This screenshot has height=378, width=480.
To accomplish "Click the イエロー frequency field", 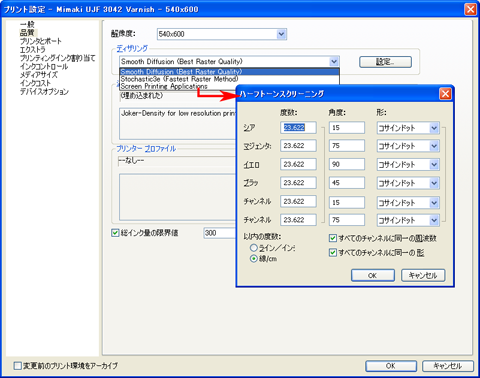I will click(298, 164).
